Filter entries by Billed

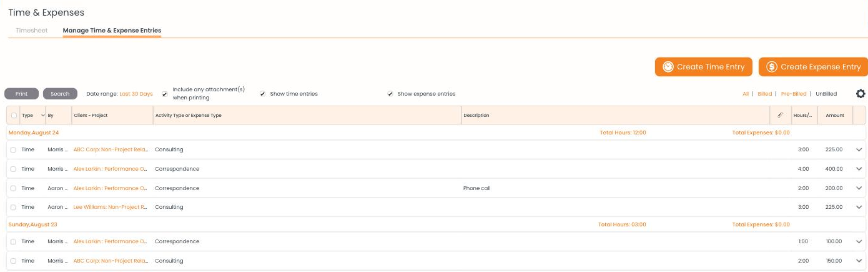(764, 94)
